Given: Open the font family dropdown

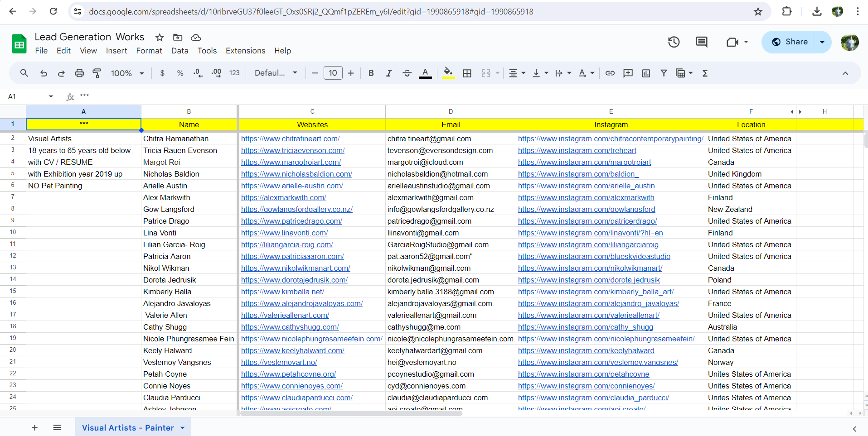Looking at the screenshot, I should 276,73.
